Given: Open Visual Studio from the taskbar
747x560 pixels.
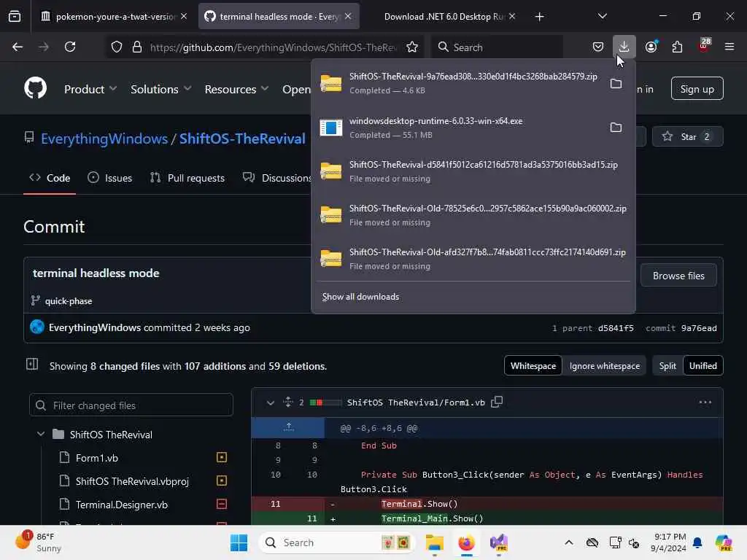Looking at the screenshot, I should click(x=499, y=542).
